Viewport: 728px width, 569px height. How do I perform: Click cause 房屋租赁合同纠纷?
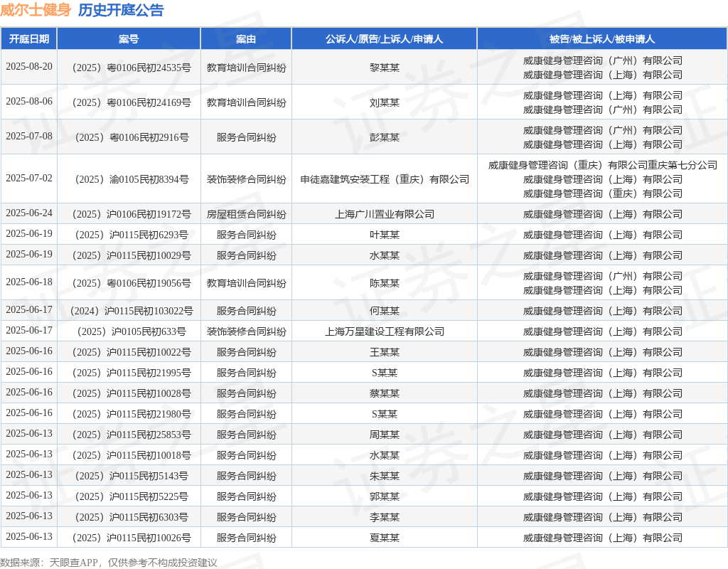point(246,214)
